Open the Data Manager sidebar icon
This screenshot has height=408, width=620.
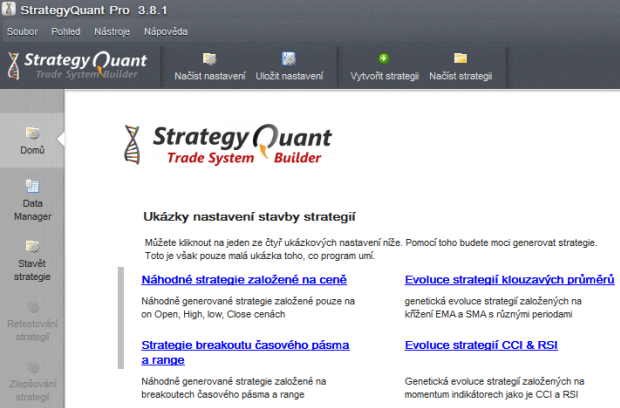32,186
